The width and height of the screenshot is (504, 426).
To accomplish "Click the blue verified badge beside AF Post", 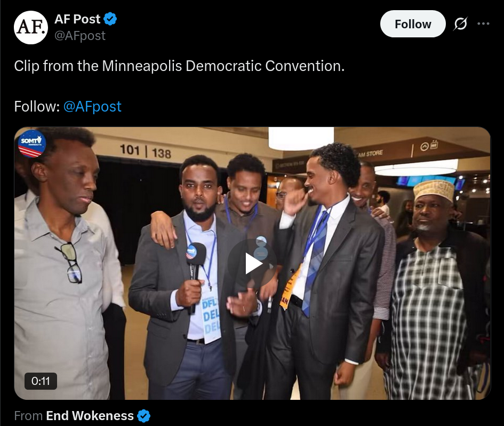I will (x=110, y=19).
